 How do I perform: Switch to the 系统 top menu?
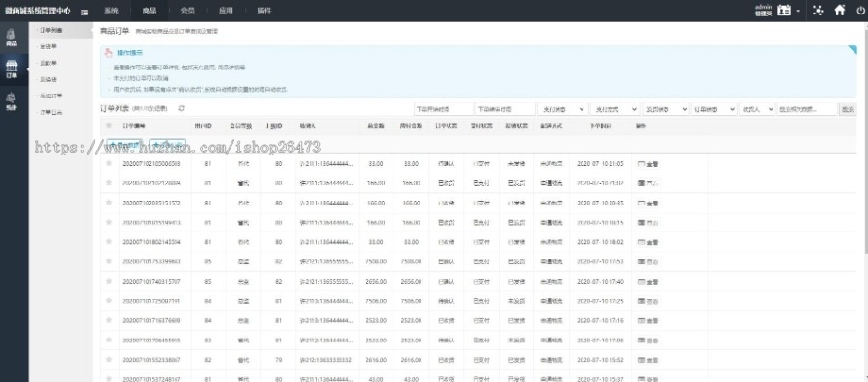pos(111,11)
